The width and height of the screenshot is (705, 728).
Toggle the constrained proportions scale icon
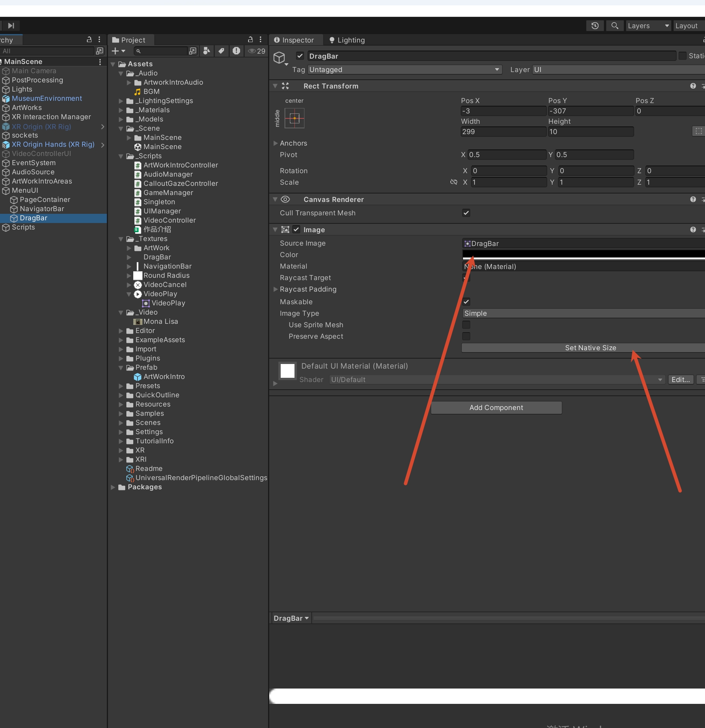pos(454,182)
